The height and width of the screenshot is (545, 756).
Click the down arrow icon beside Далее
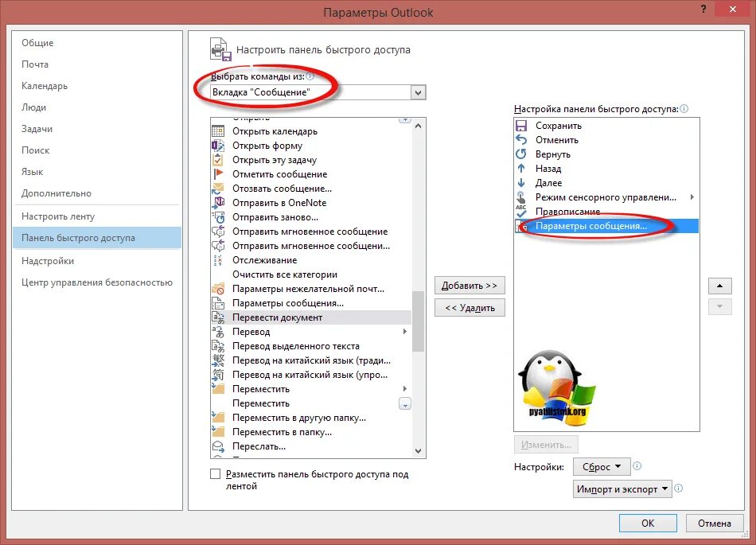coord(521,183)
